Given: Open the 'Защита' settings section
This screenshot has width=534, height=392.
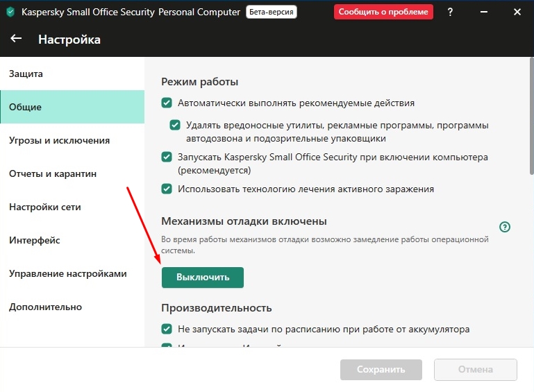Looking at the screenshot, I should coord(72,74).
